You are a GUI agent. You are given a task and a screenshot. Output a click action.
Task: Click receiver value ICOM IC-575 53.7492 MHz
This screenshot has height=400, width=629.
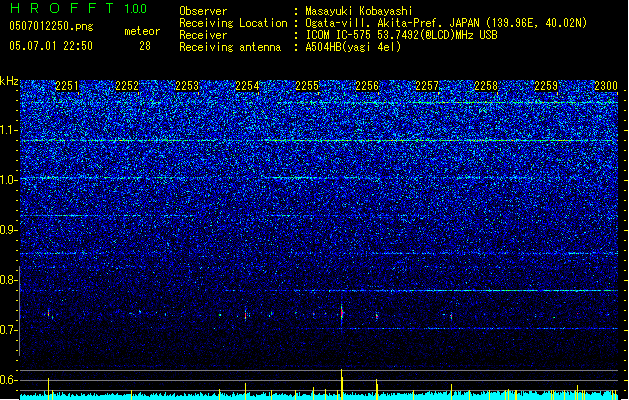pyautogui.click(x=401, y=35)
